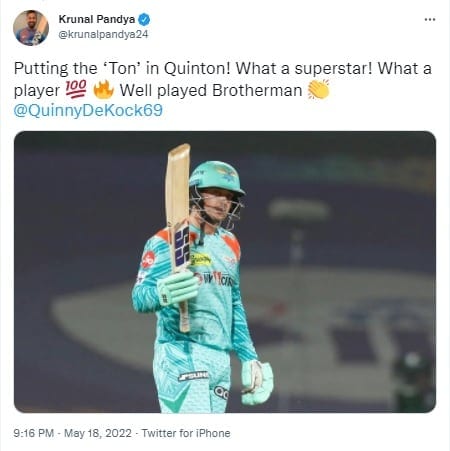
Task: Open the three-dot more options menu
Action: (430, 20)
